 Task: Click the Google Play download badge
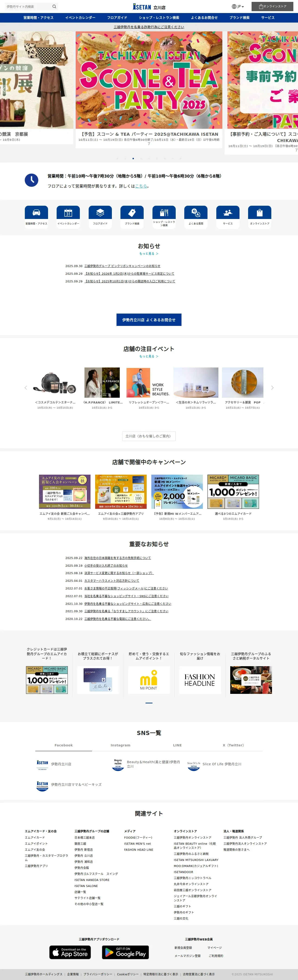click(x=125, y=952)
